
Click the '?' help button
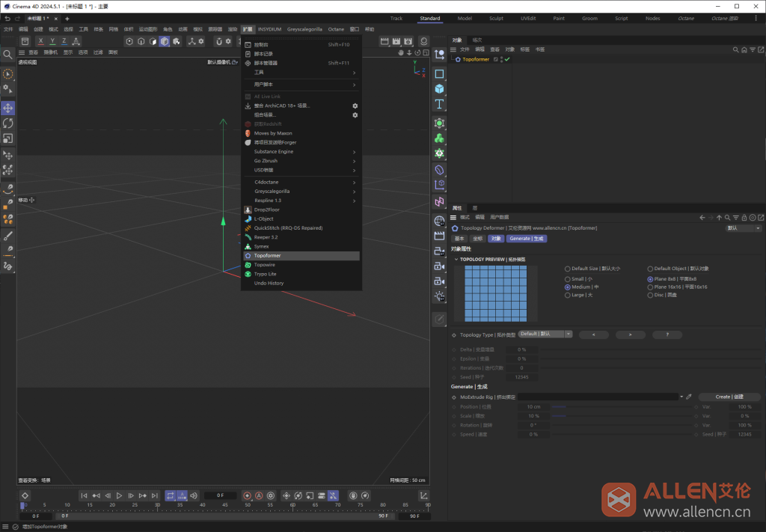667,334
